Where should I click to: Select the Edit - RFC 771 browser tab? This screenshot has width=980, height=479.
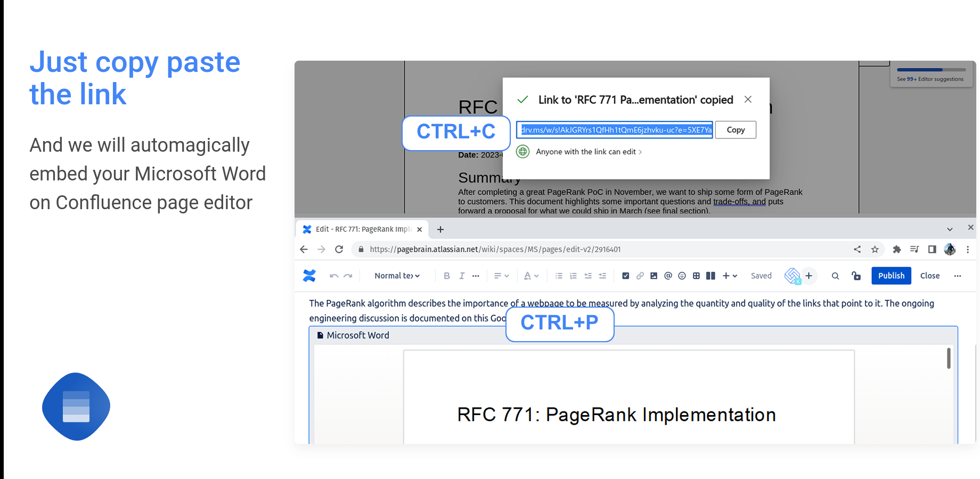coord(362,229)
